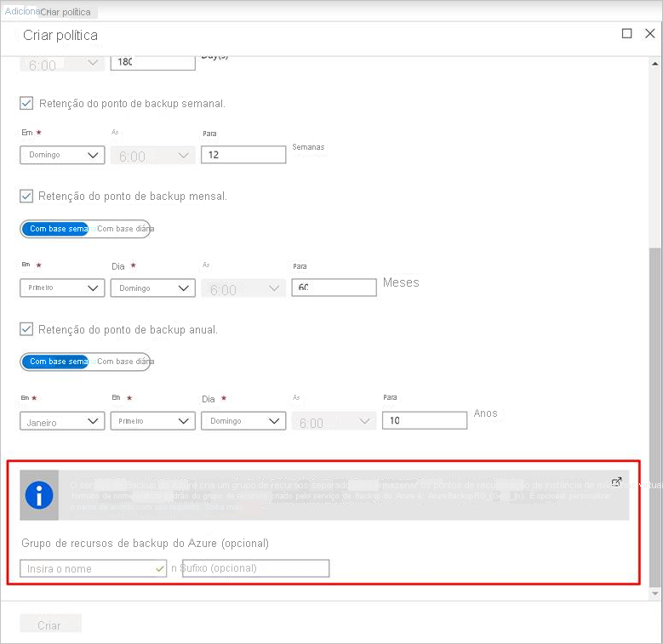
Task: Select 'Com base semanal' under monthly retention
Action: click(55, 229)
